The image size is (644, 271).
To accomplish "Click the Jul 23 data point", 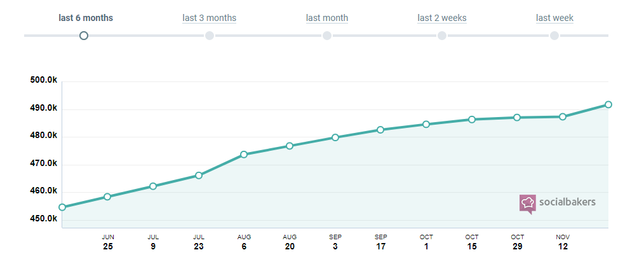I will tap(199, 176).
